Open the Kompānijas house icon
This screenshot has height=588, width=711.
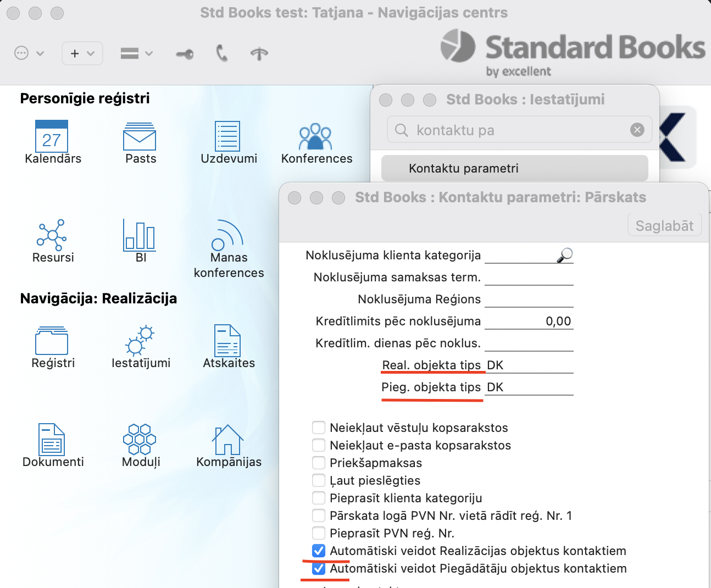click(227, 440)
